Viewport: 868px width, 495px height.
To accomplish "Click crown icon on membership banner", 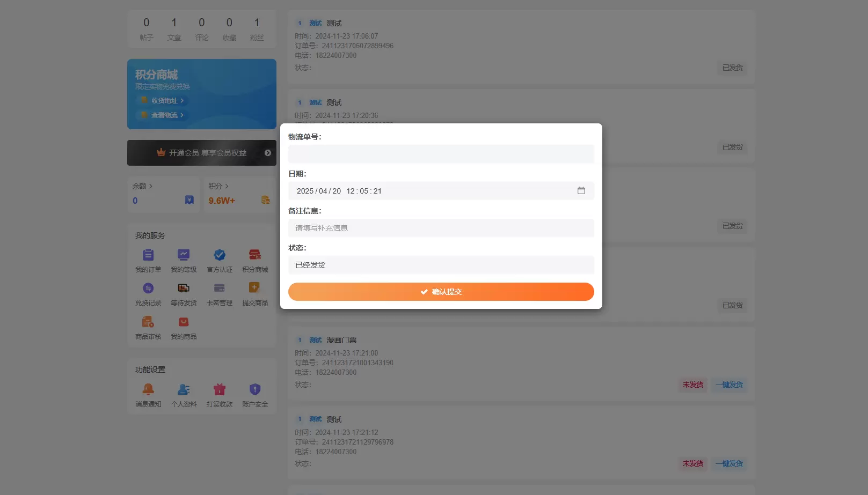I will click(x=161, y=152).
